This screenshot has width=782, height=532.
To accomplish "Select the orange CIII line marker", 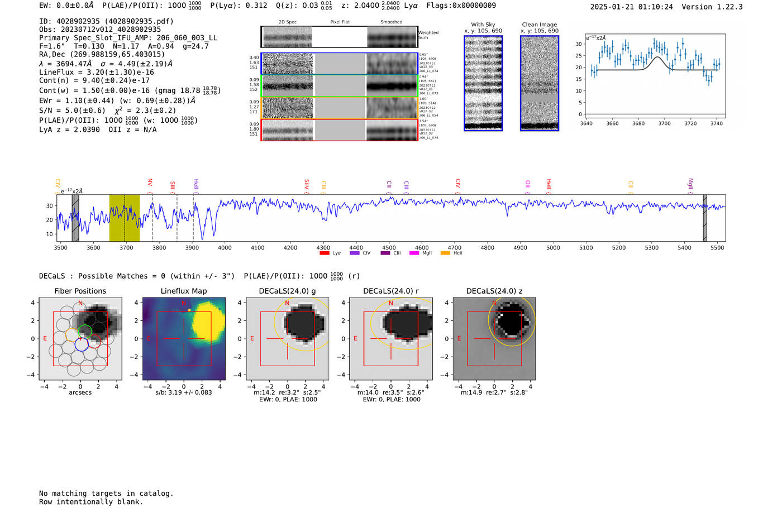I will [323, 186].
